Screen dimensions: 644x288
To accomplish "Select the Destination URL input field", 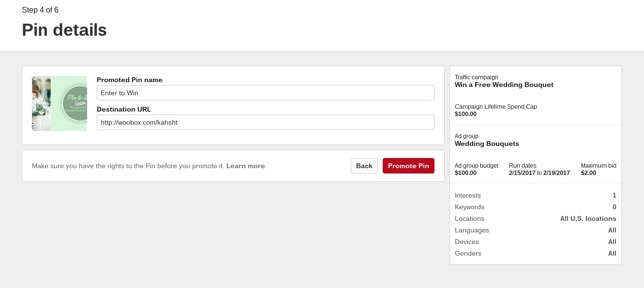I will click(266, 122).
